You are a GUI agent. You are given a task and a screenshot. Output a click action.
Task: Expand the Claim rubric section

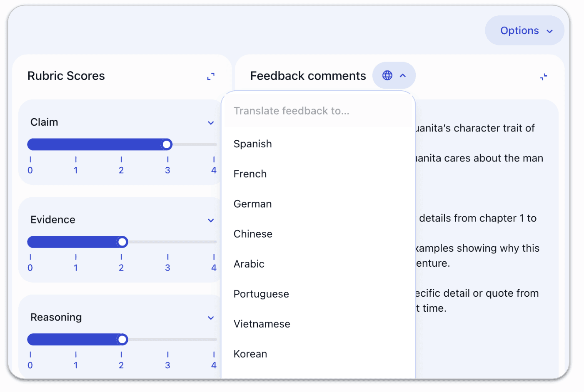(x=211, y=123)
